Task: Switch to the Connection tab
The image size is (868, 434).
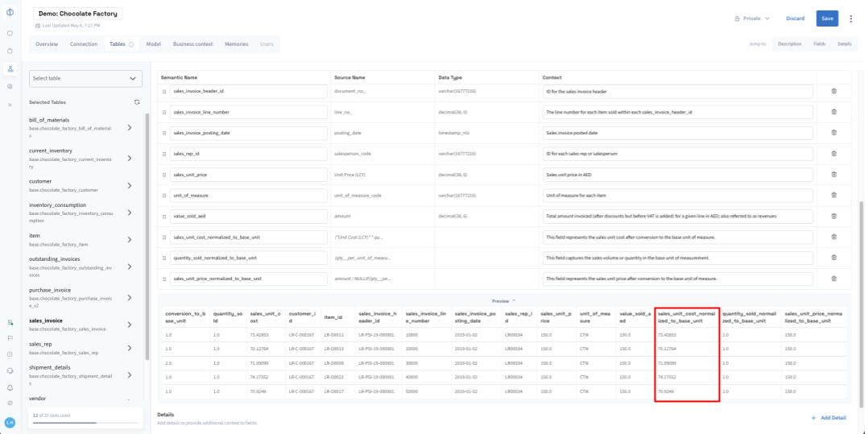Action: 84,44
